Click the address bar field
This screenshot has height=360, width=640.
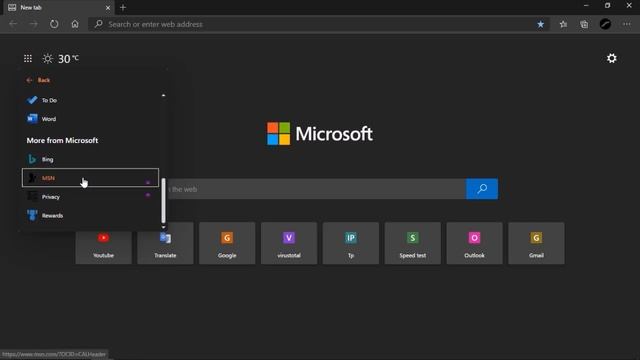tap(319, 24)
